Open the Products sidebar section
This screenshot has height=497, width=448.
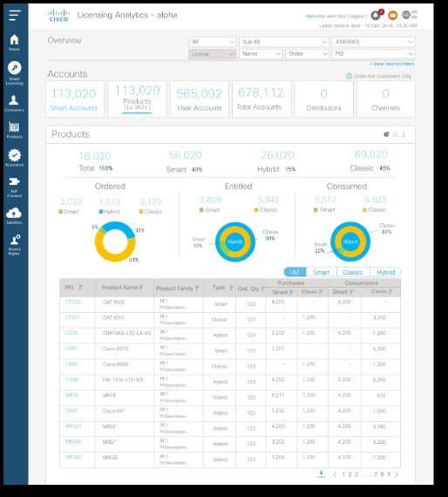click(14, 130)
